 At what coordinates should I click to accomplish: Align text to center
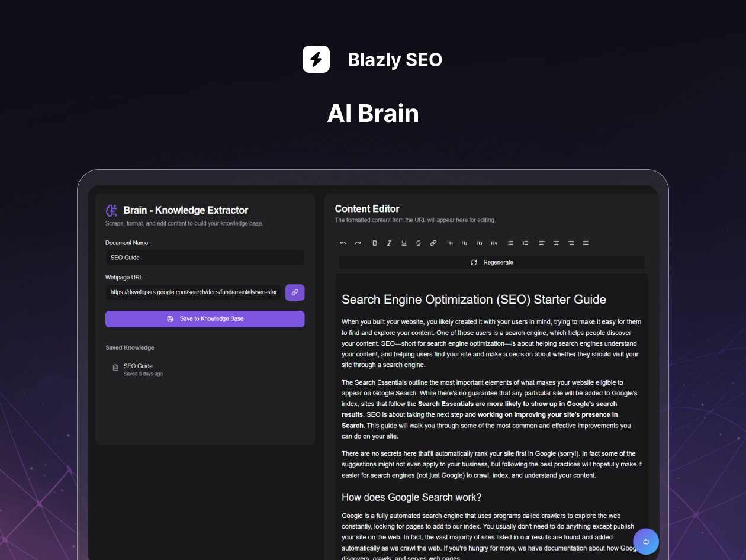pos(556,243)
